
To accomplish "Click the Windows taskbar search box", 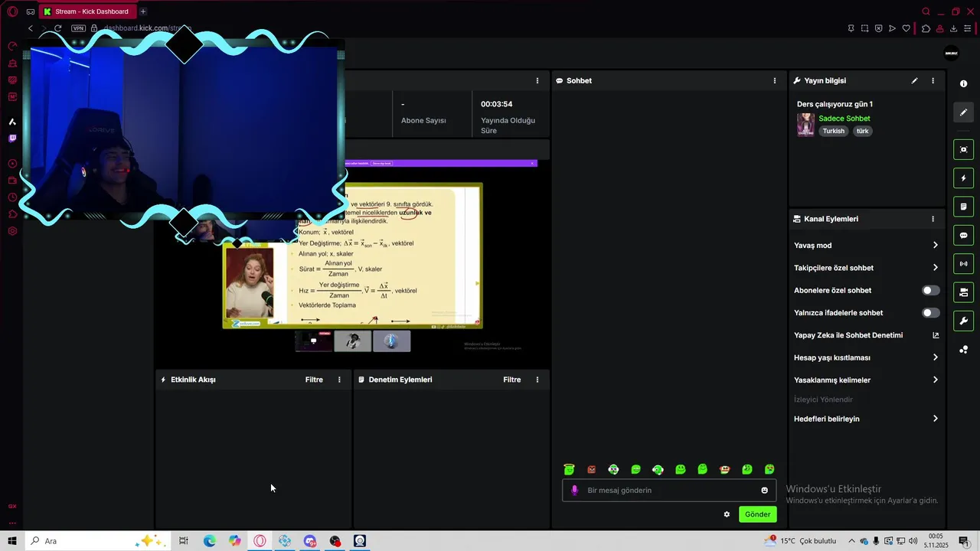I will [97, 541].
